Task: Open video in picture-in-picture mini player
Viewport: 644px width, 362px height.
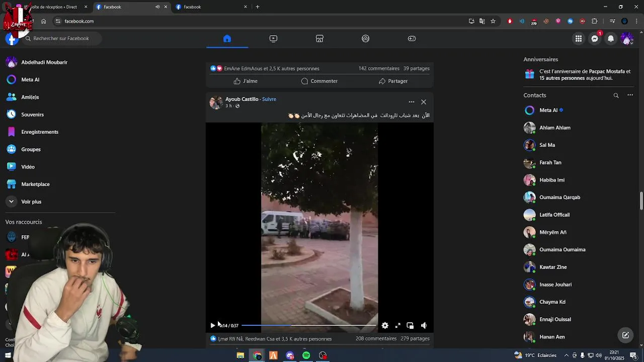Action: pos(410,326)
